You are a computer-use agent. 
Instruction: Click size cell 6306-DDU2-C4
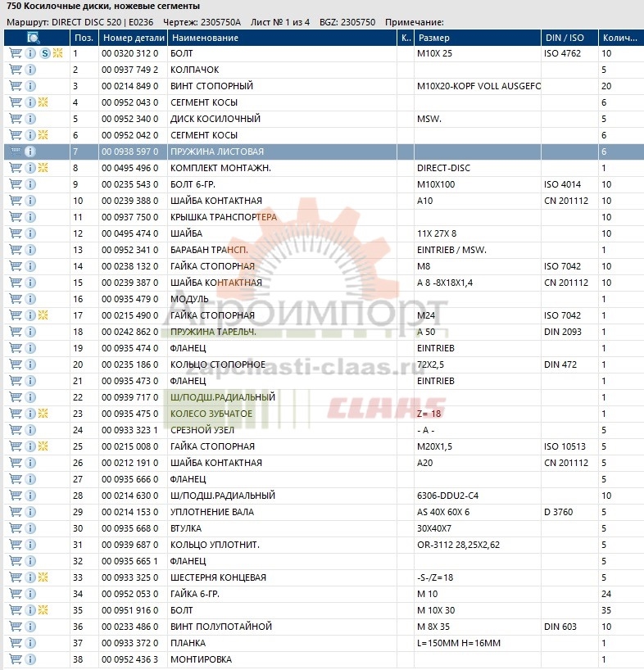[448, 496]
